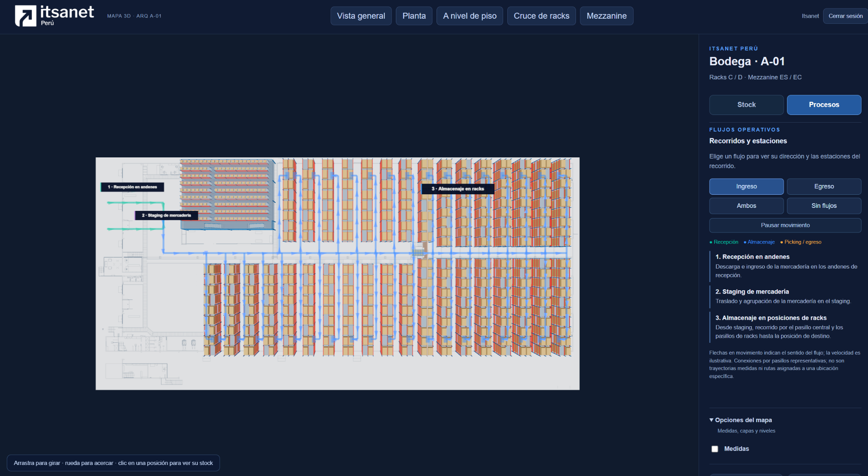Image resolution: width=868 pixels, height=476 pixels.
Task: Click the Medidas, capas y niveles text
Action: tap(746, 431)
